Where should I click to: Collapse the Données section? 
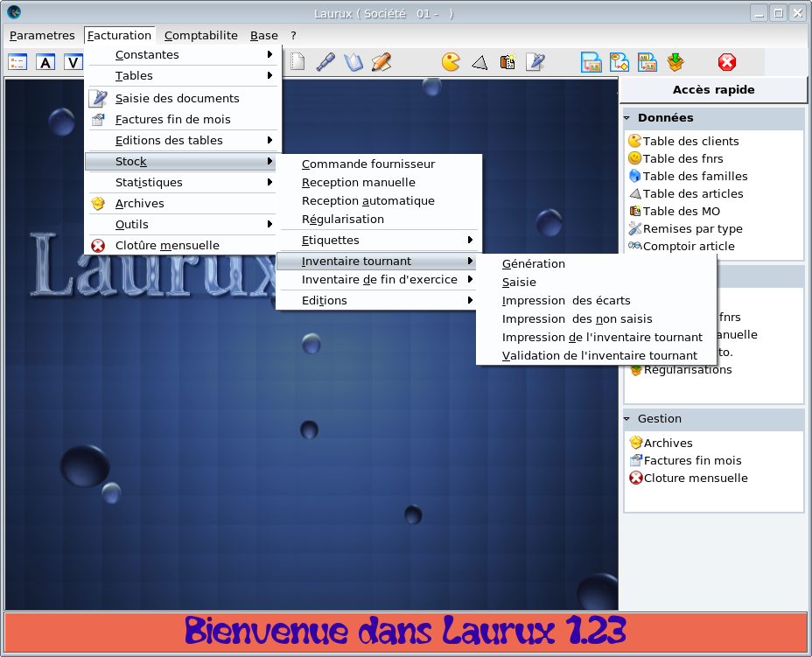[626, 118]
